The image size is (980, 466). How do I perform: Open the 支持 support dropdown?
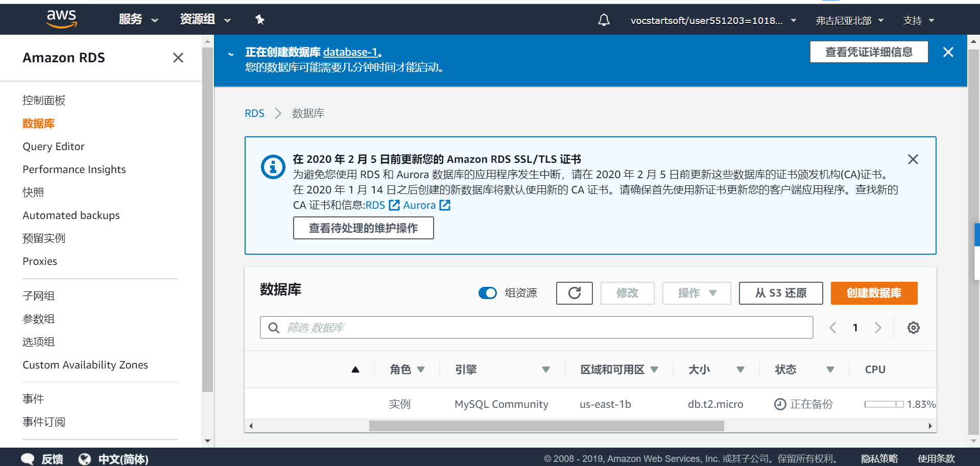[918, 20]
